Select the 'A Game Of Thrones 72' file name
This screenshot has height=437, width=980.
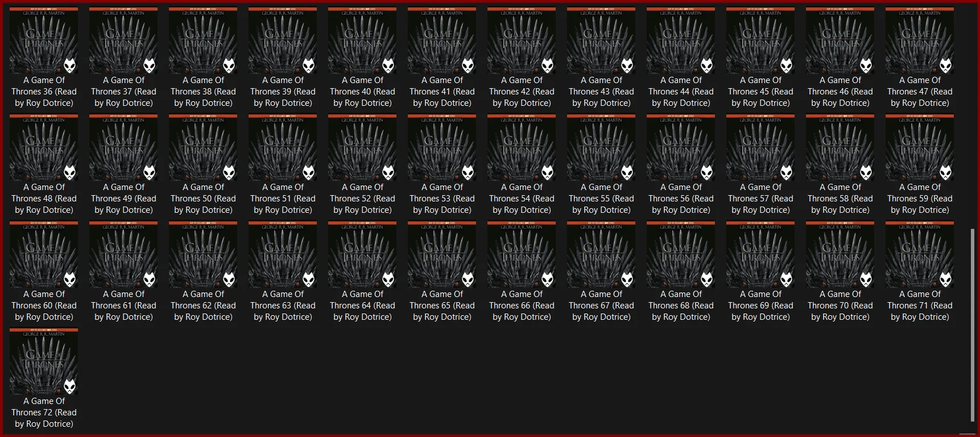(44, 413)
